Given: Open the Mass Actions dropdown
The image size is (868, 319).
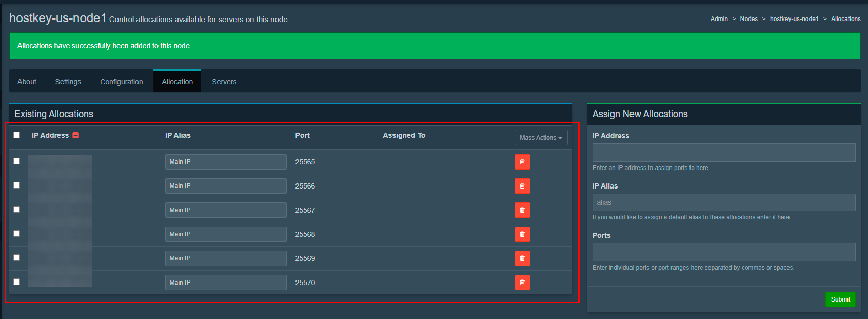Looking at the screenshot, I should [x=541, y=138].
